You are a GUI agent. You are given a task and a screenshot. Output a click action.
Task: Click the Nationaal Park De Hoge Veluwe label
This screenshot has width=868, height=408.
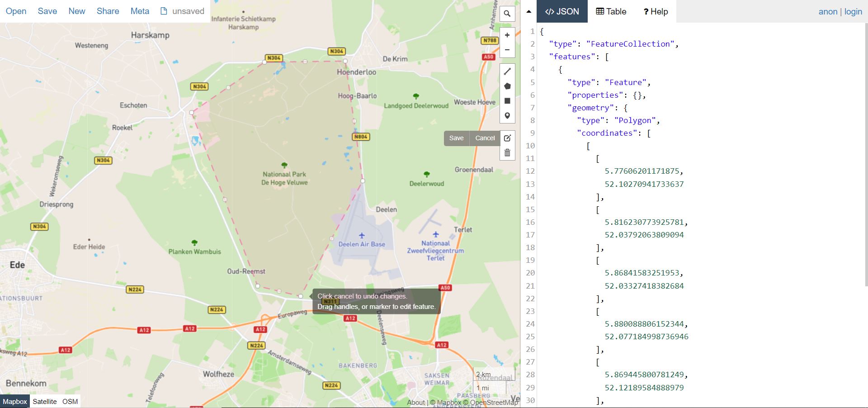tap(284, 178)
